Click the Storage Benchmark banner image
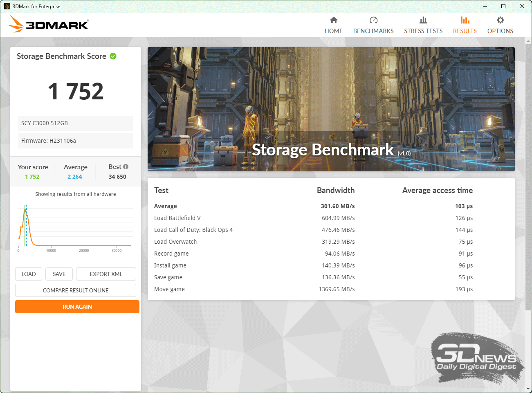This screenshot has width=532, height=393. (331, 109)
